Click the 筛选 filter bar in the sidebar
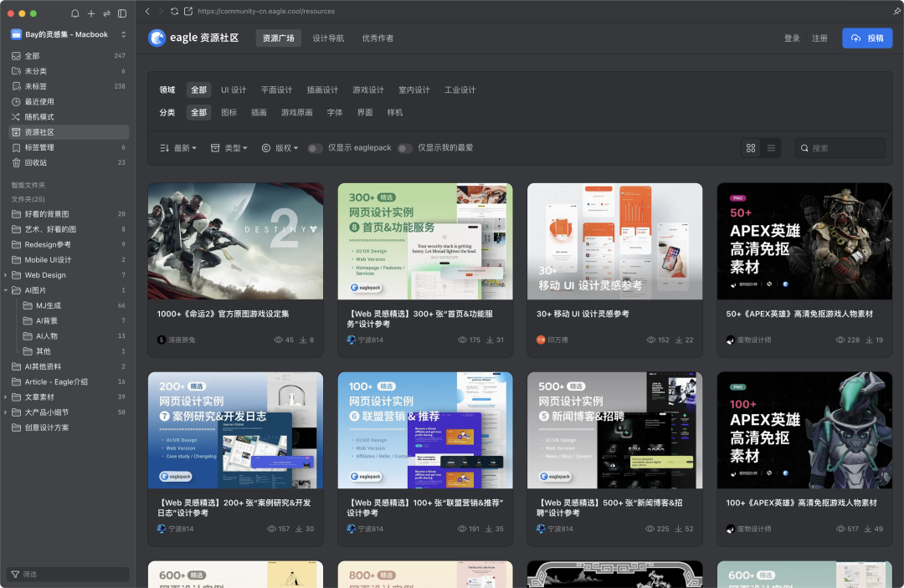The image size is (904, 588). 68,574
